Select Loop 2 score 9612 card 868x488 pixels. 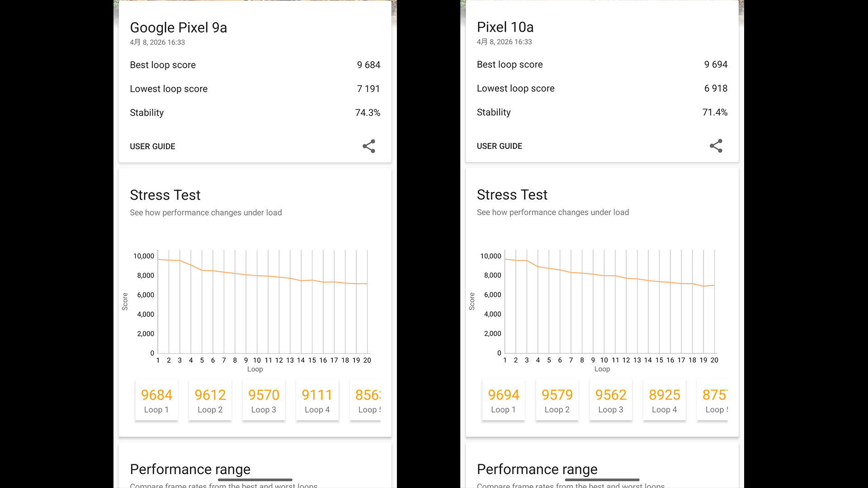(210, 400)
